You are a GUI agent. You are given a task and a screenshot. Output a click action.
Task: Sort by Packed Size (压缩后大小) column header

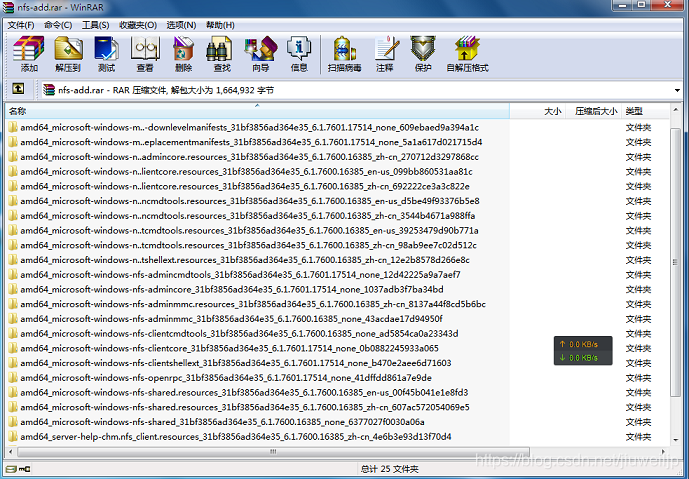(x=596, y=111)
